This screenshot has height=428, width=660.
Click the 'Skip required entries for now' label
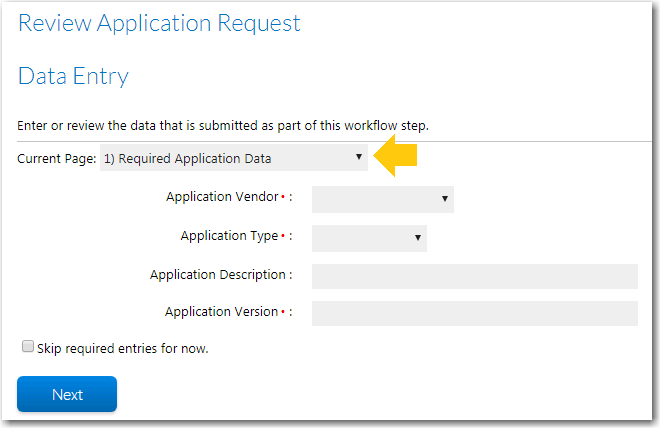[122, 348]
